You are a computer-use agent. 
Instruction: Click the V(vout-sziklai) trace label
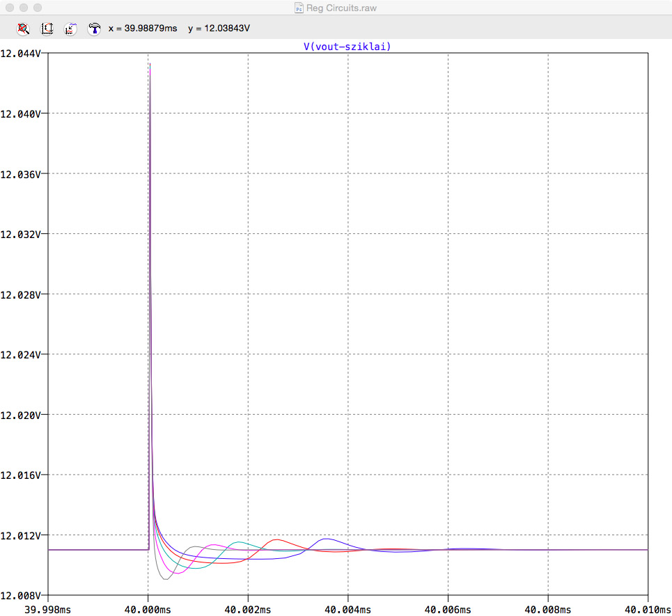[x=347, y=46]
